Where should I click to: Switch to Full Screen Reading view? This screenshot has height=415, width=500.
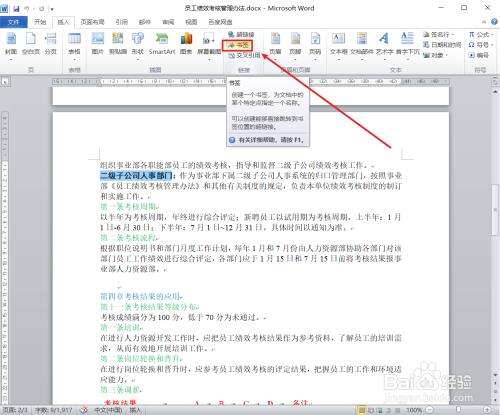point(370,410)
